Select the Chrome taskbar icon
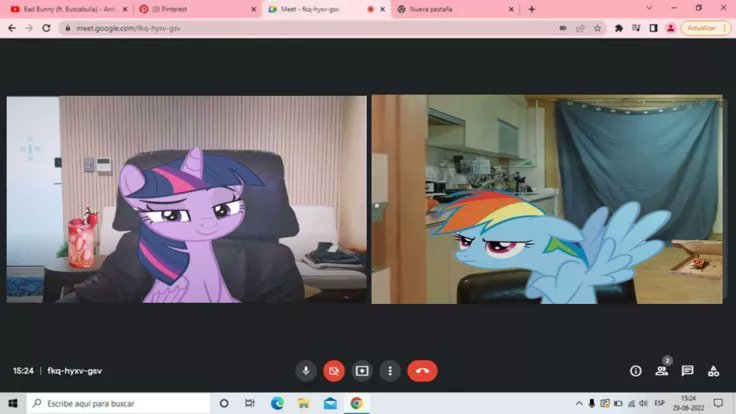 coord(357,403)
